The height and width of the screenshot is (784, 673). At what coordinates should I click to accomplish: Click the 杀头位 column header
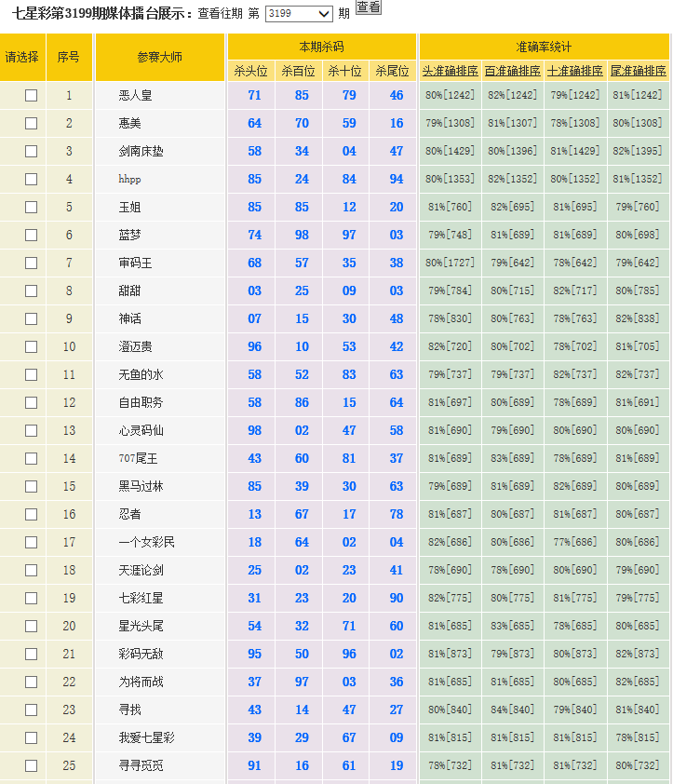coord(251,71)
